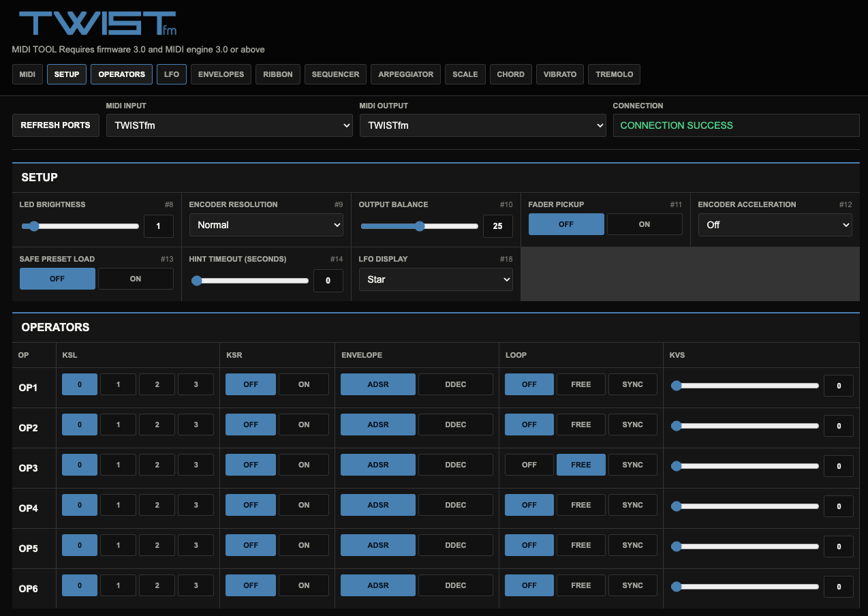Open the ENCODER ACCELERATION dropdown
868x616 pixels.
(x=775, y=225)
